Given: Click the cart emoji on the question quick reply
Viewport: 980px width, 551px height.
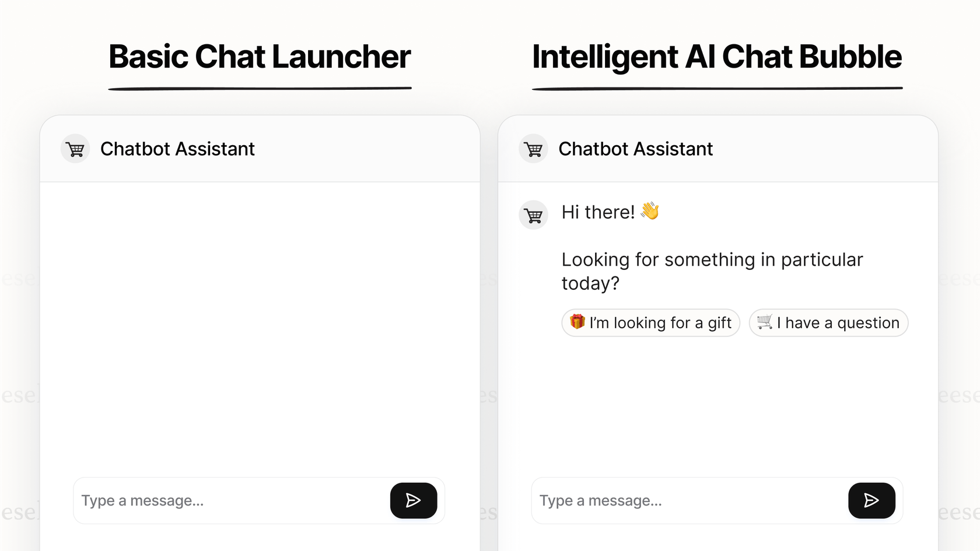Looking at the screenshot, I should point(764,322).
